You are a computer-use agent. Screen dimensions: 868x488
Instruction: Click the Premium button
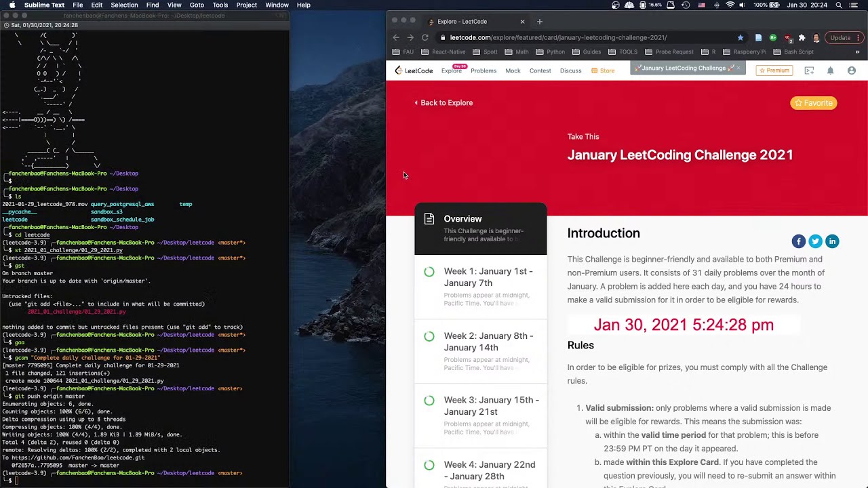(x=774, y=70)
